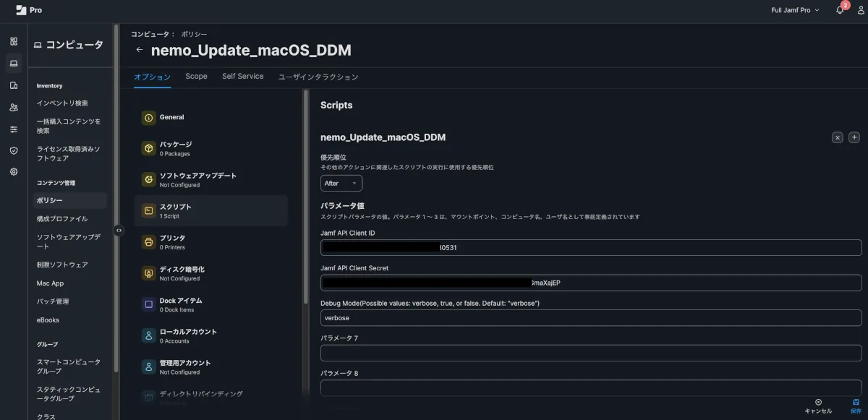
Task: Click the キャンセル cancel button
Action: pyautogui.click(x=818, y=406)
